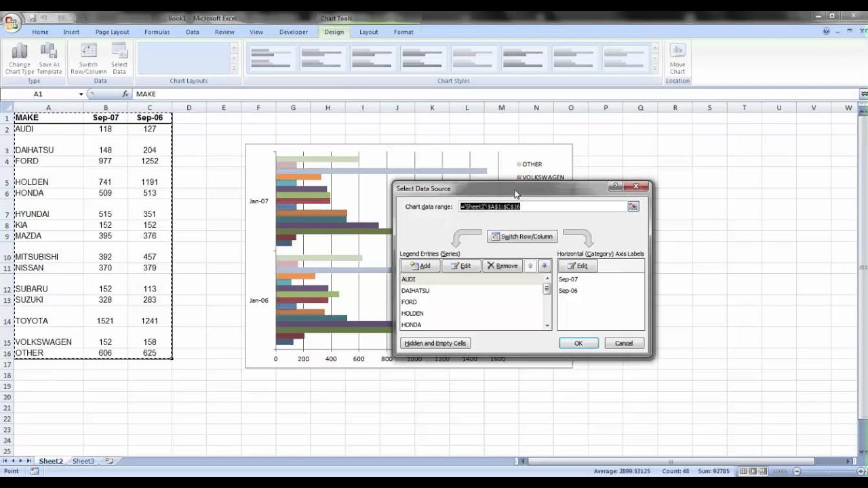Open the Formulas ribbon tab

pos(157,32)
